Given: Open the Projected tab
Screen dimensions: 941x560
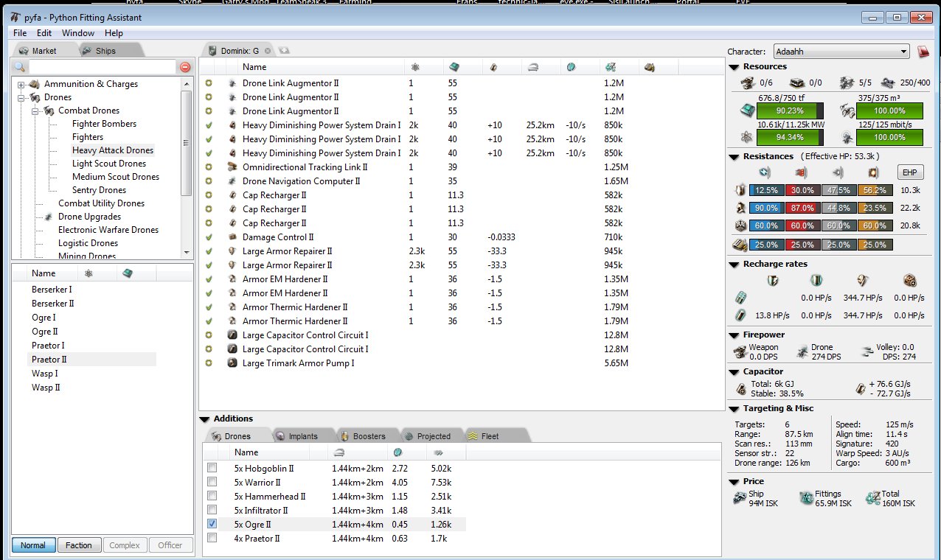Looking at the screenshot, I should point(432,435).
